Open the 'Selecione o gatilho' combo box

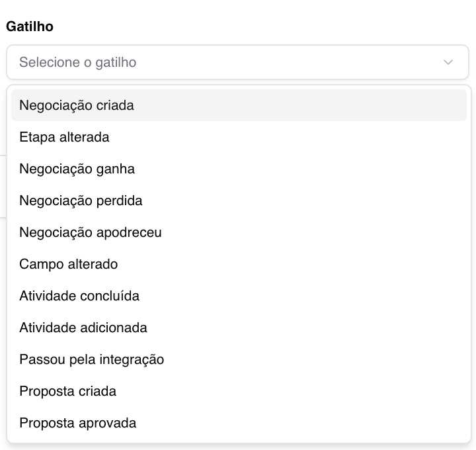point(238,62)
